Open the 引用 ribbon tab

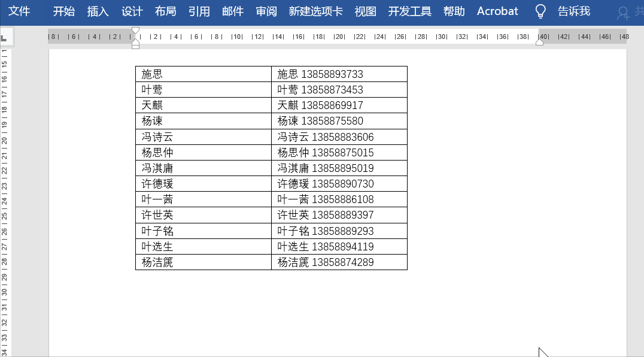(199, 11)
